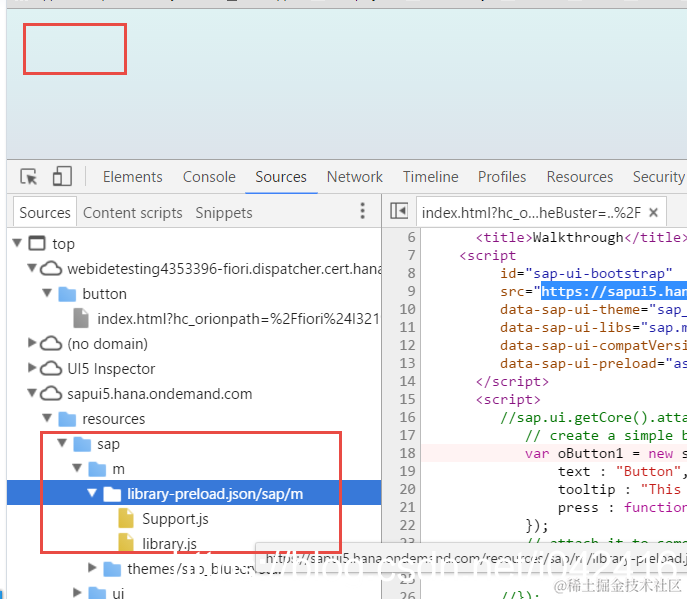The width and height of the screenshot is (687, 599).
Task: Collapse the top frame node
Action: point(17,243)
